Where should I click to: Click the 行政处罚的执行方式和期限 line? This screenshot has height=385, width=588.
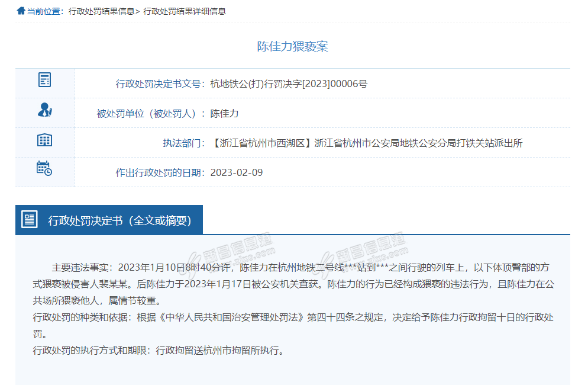coord(160,350)
